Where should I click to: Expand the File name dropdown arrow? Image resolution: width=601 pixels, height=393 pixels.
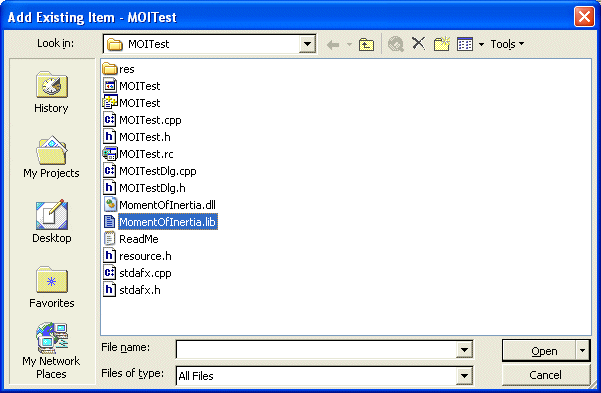464,350
